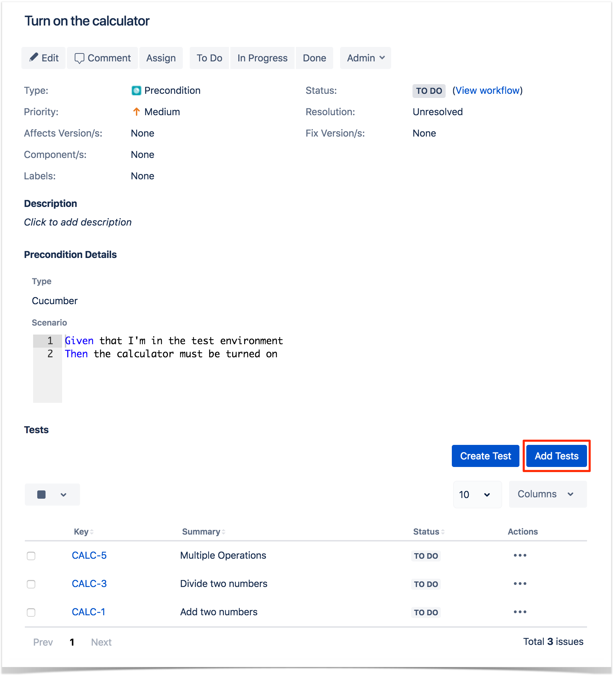Click the Assign button

tap(161, 58)
